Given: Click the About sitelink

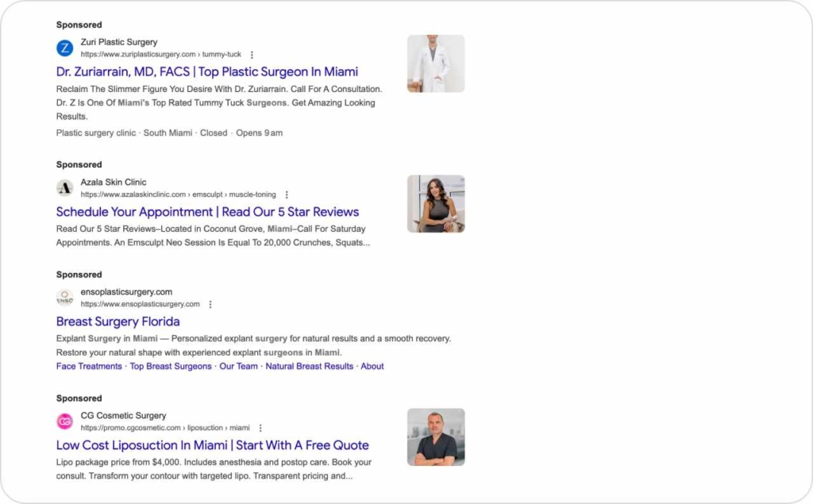Looking at the screenshot, I should [x=372, y=367].
